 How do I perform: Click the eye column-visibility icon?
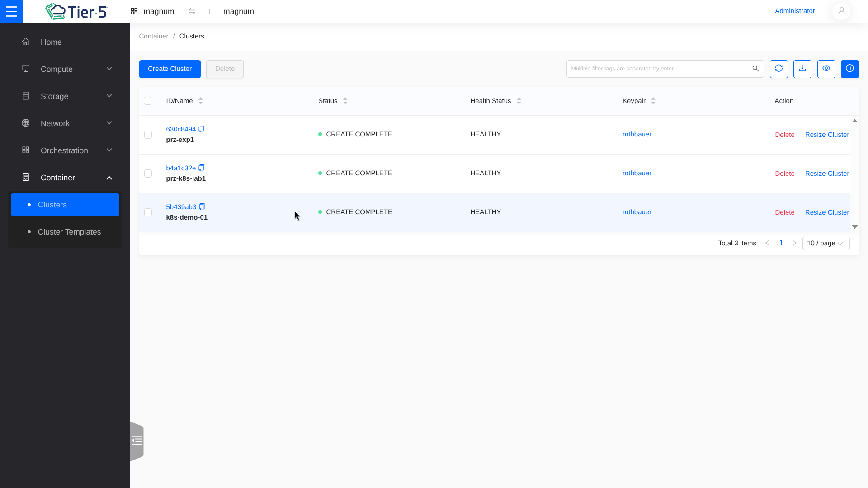coord(826,69)
